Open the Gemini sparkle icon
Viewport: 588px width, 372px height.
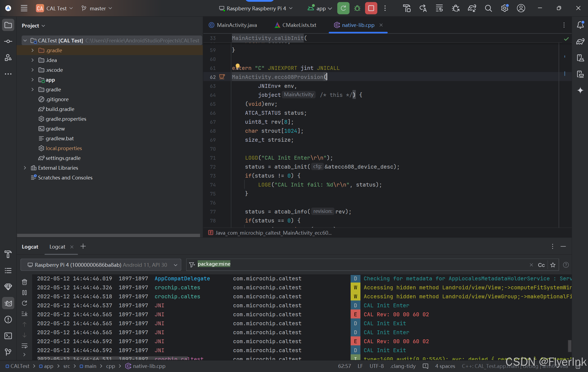580,90
